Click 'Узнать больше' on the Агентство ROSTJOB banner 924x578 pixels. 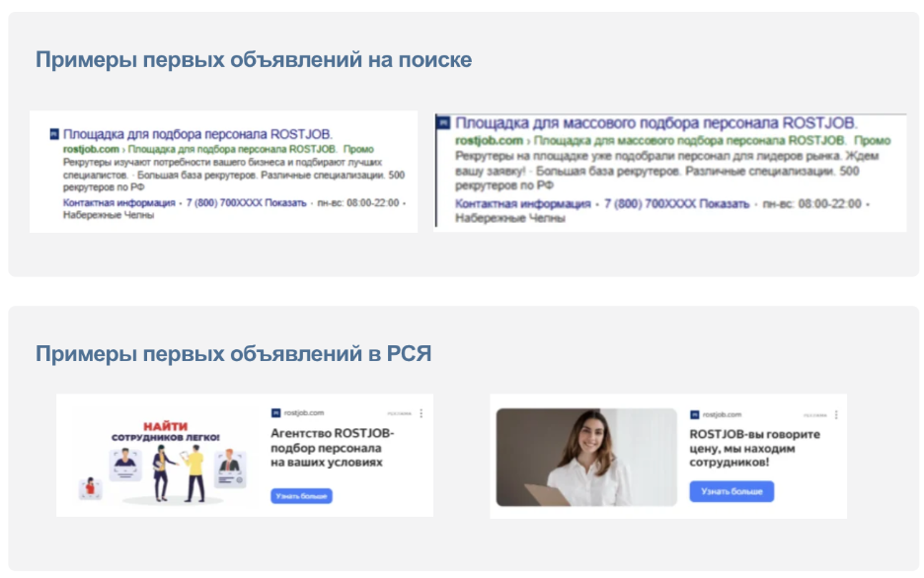click(300, 496)
